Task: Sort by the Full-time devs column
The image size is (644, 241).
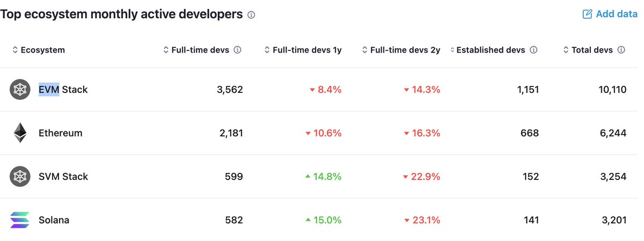Action: (x=196, y=50)
